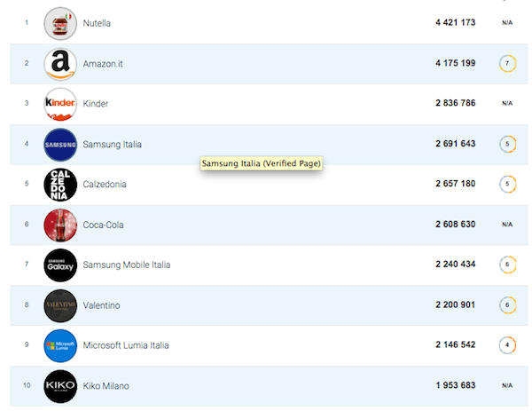Click the Nutella jar logo icon
The width and height of the screenshot is (532, 411).
coord(60,22)
